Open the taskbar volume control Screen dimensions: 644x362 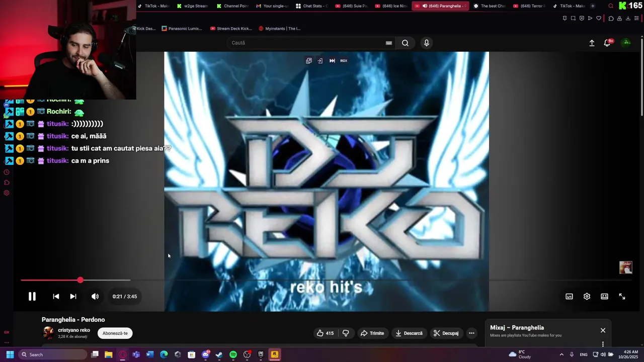(603, 354)
